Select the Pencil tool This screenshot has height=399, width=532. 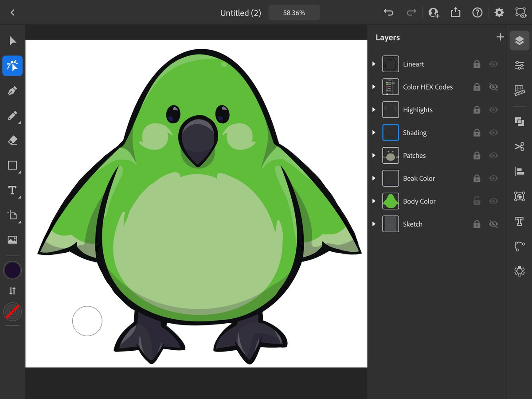coord(12,116)
